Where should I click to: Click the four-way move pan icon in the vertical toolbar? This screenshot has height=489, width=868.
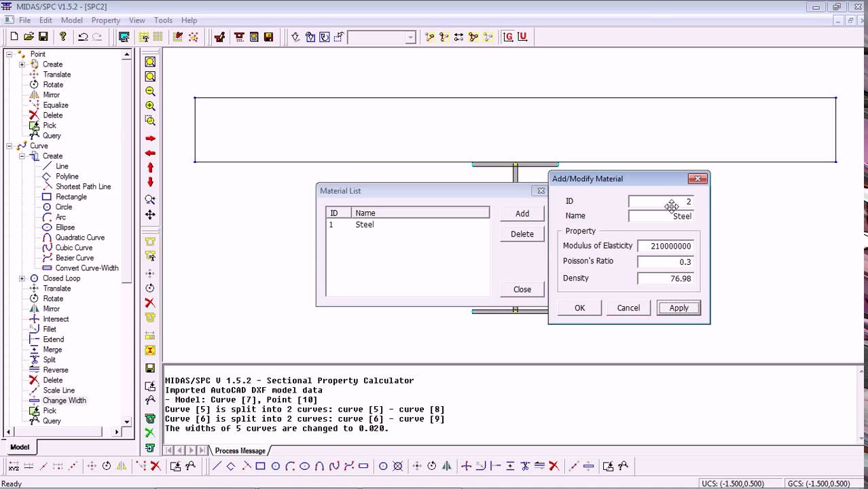click(150, 215)
